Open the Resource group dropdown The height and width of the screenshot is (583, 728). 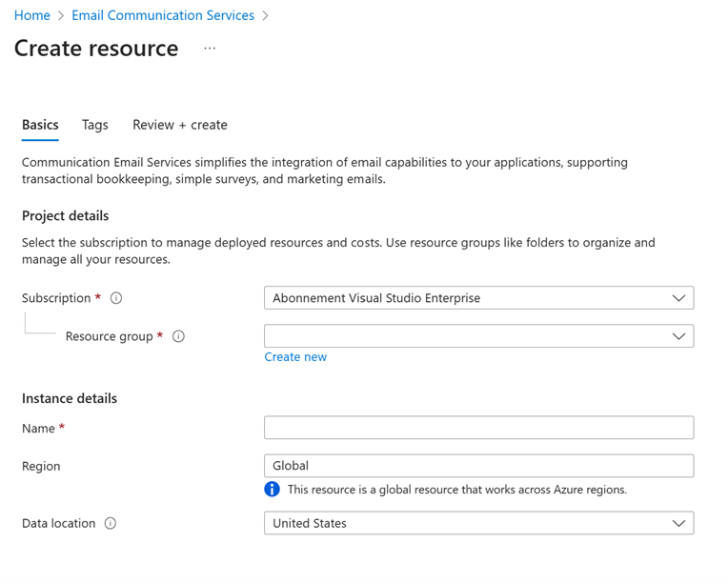click(479, 336)
